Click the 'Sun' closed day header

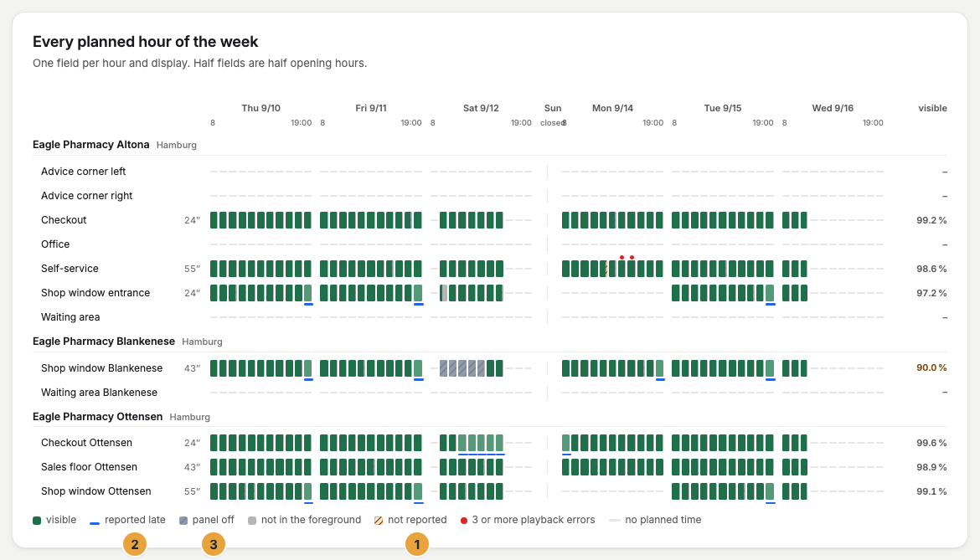(553, 108)
